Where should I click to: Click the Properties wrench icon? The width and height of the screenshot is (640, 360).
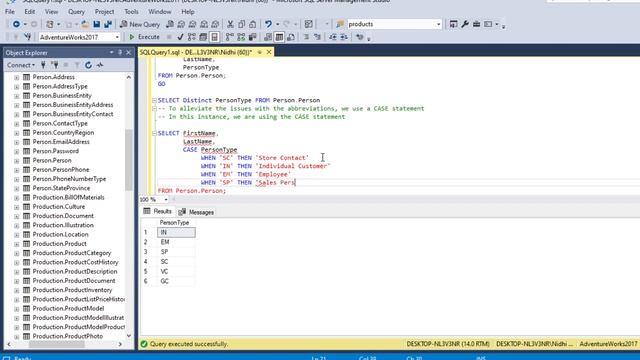pyautogui.click(x=465, y=24)
